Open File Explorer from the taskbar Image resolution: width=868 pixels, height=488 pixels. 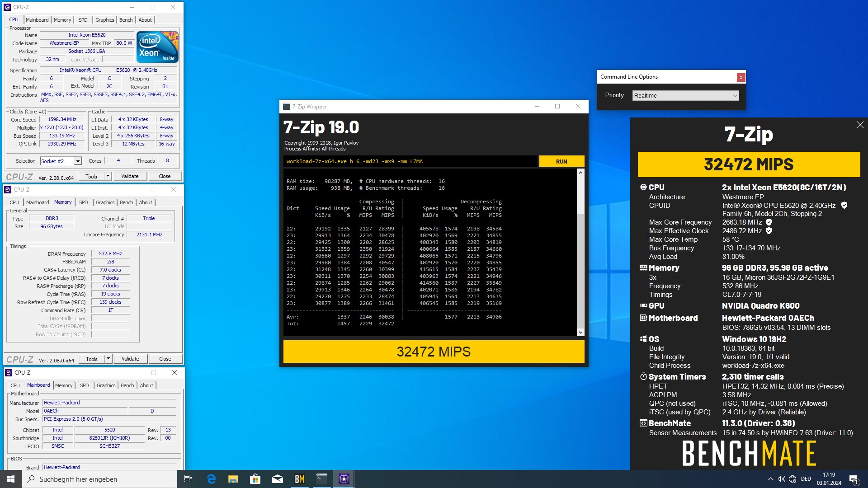click(233, 479)
